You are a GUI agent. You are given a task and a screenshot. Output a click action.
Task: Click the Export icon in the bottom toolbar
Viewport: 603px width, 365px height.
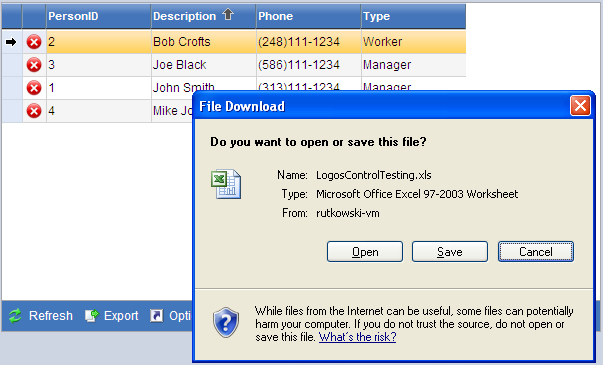[x=92, y=316]
